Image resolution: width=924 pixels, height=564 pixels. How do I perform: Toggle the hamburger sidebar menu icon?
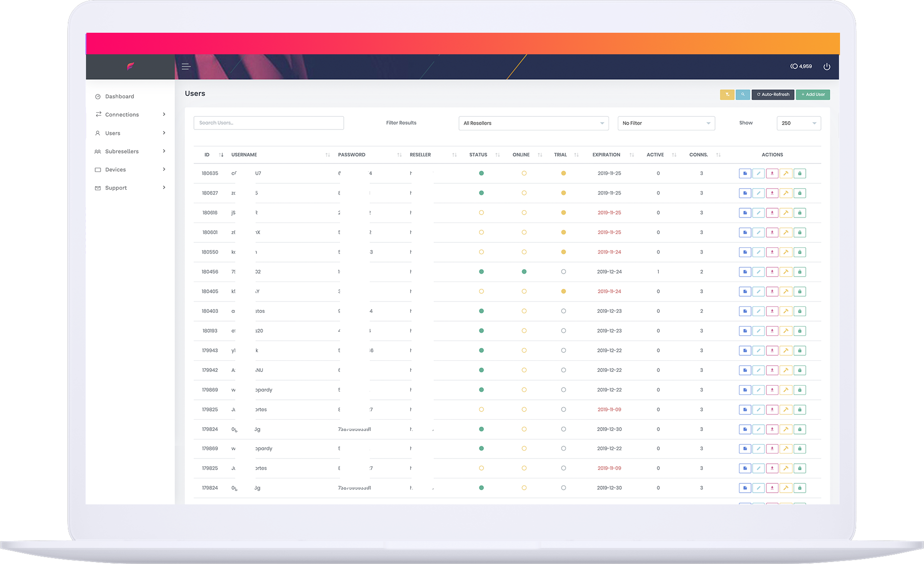[x=186, y=66]
